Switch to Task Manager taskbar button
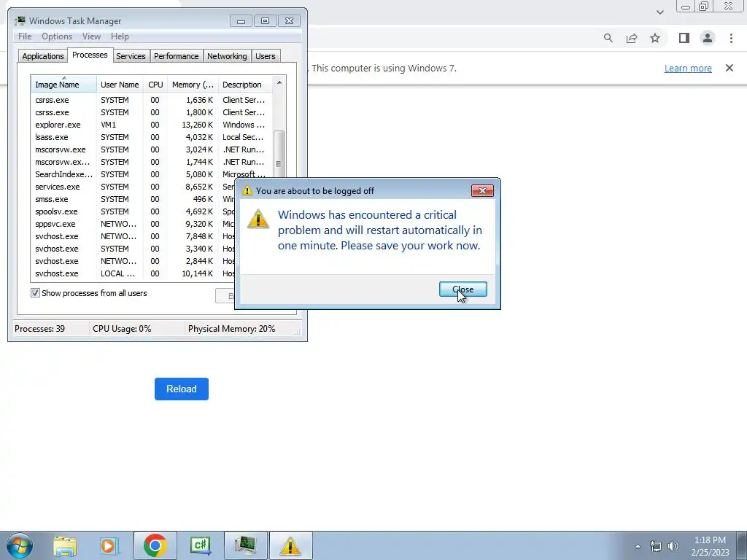 pyautogui.click(x=245, y=545)
